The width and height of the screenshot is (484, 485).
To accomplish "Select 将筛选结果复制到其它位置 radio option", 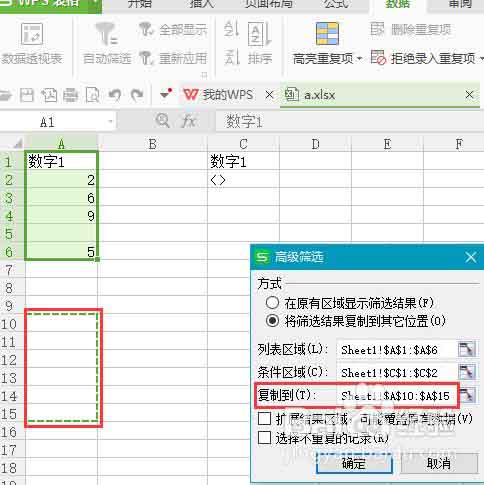I will click(x=272, y=321).
